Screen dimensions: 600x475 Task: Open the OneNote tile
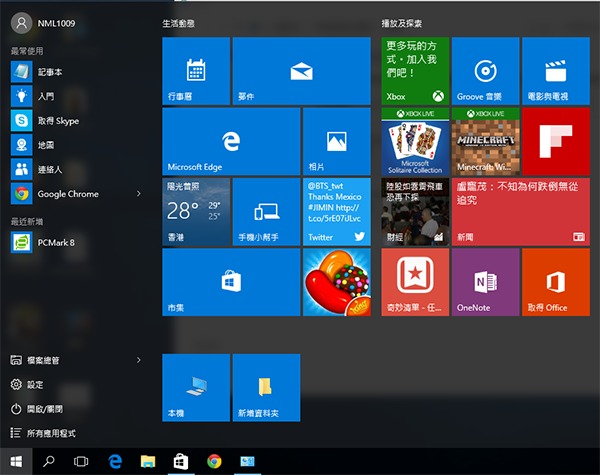pyautogui.click(x=486, y=282)
